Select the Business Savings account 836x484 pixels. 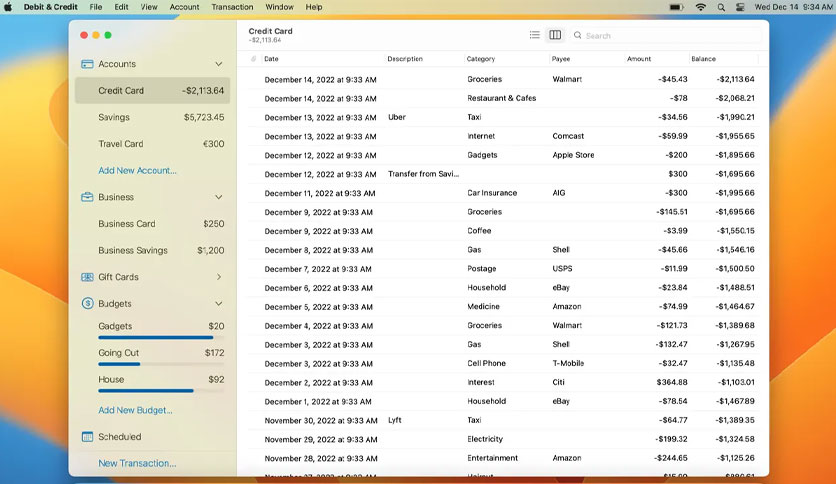pyautogui.click(x=152, y=251)
